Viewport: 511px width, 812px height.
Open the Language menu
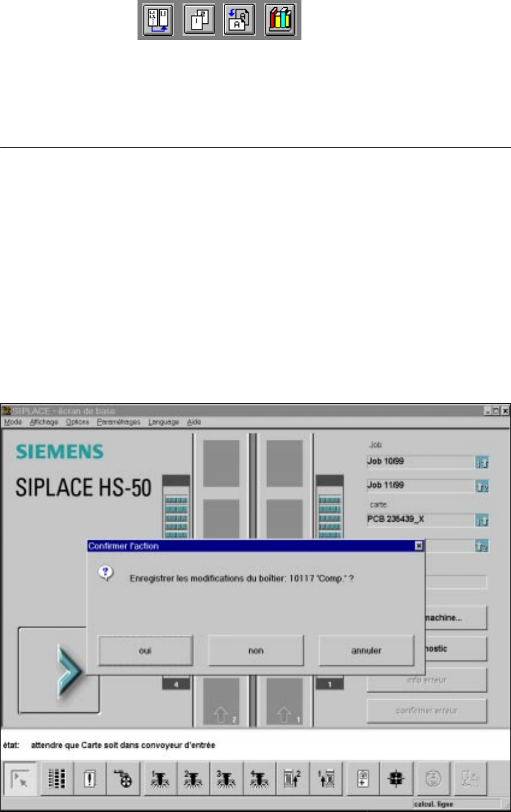click(x=164, y=422)
